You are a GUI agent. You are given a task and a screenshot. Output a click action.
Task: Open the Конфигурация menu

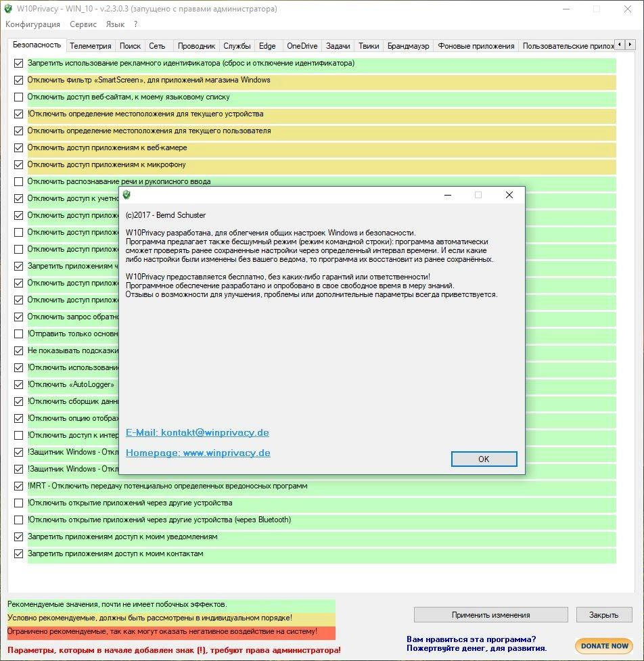click(x=33, y=24)
